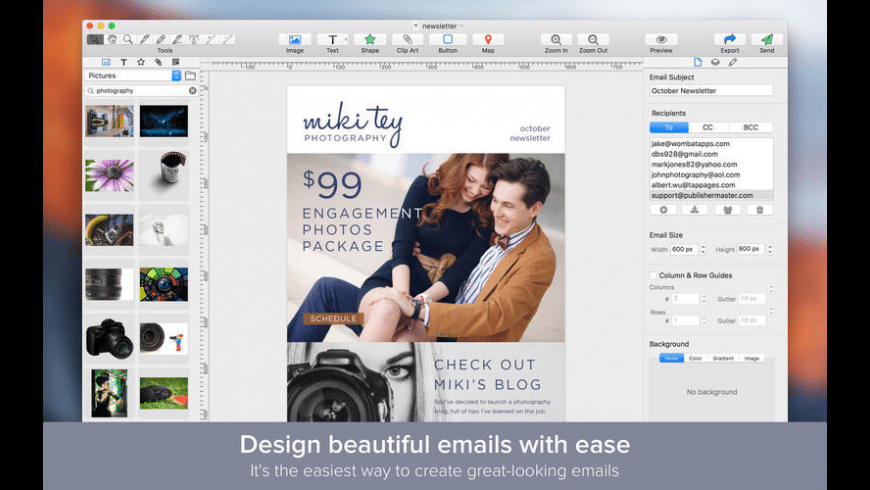
Task: Select the BCC recipients segment
Action: 751,128
